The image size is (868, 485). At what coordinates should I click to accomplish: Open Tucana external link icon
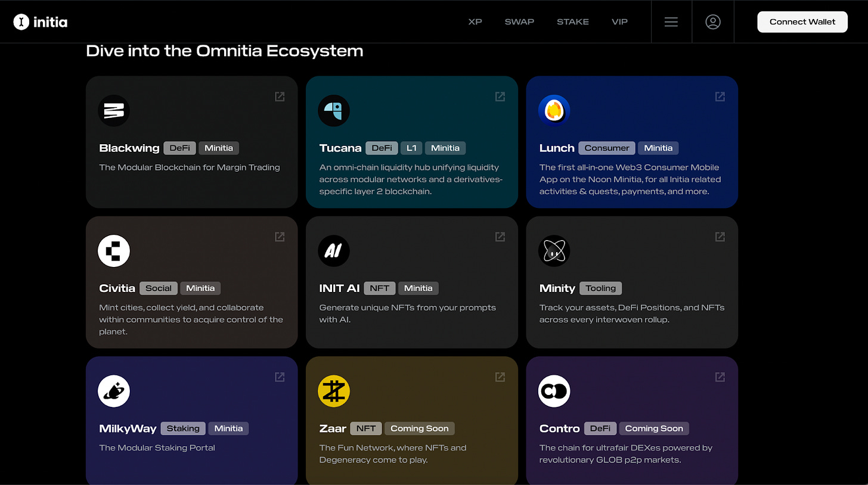(500, 97)
